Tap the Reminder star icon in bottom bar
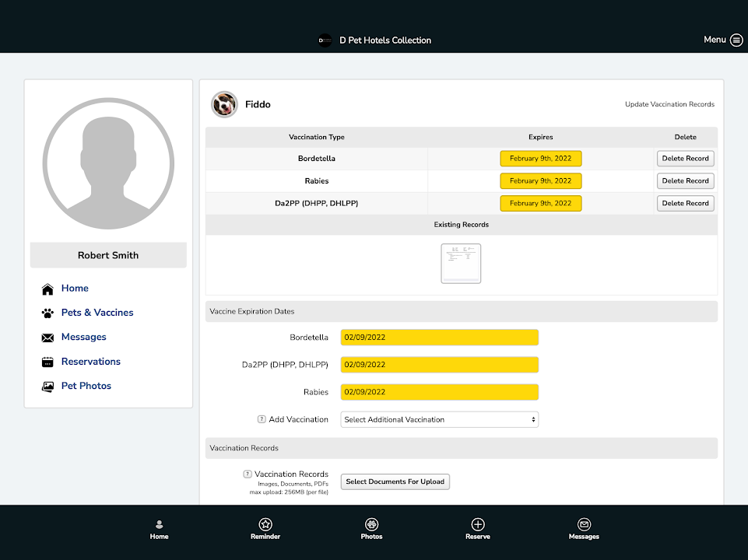 click(x=265, y=524)
